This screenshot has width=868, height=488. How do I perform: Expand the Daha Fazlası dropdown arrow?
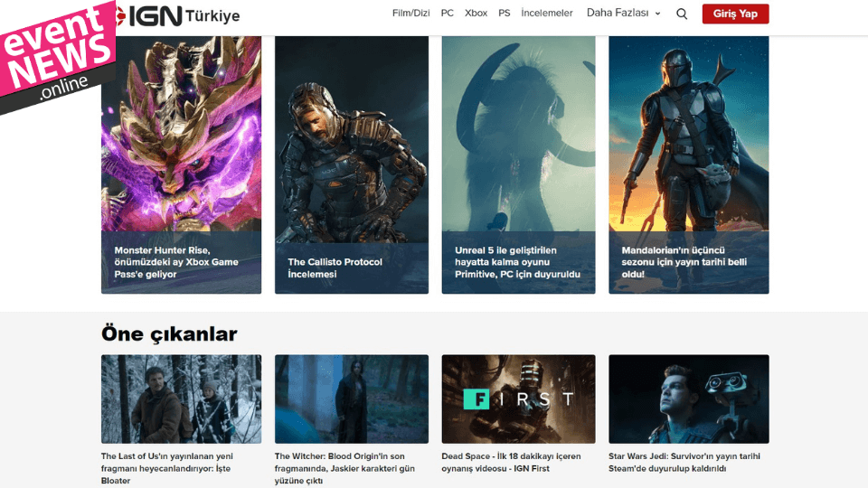click(657, 14)
